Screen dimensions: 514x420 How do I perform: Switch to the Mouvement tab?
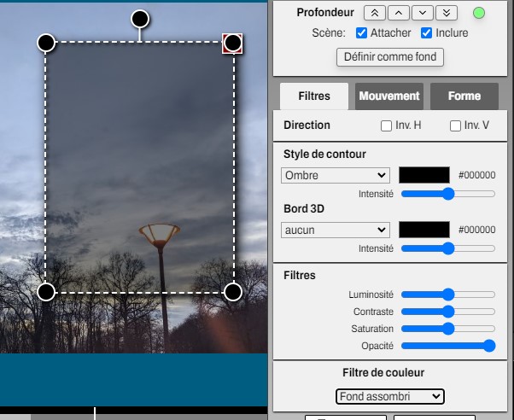[x=388, y=96]
